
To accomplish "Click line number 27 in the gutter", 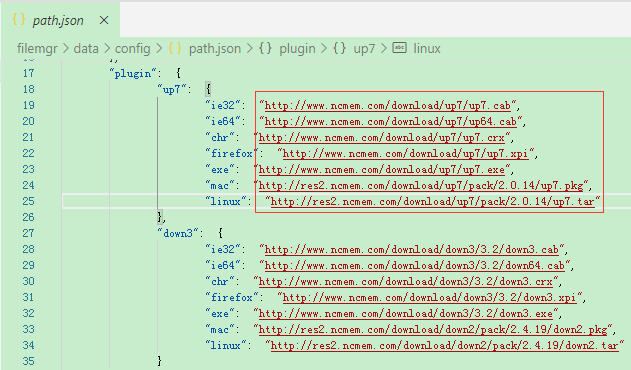I will click(28, 233).
